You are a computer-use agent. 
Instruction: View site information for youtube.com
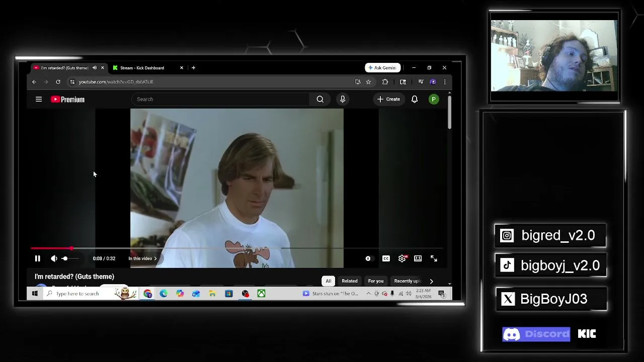[x=72, y=82]
